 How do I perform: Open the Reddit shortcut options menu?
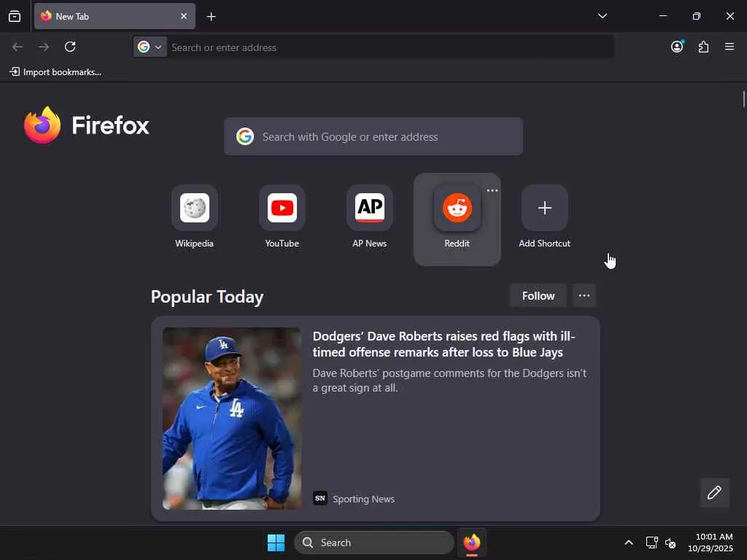[492, 190]
